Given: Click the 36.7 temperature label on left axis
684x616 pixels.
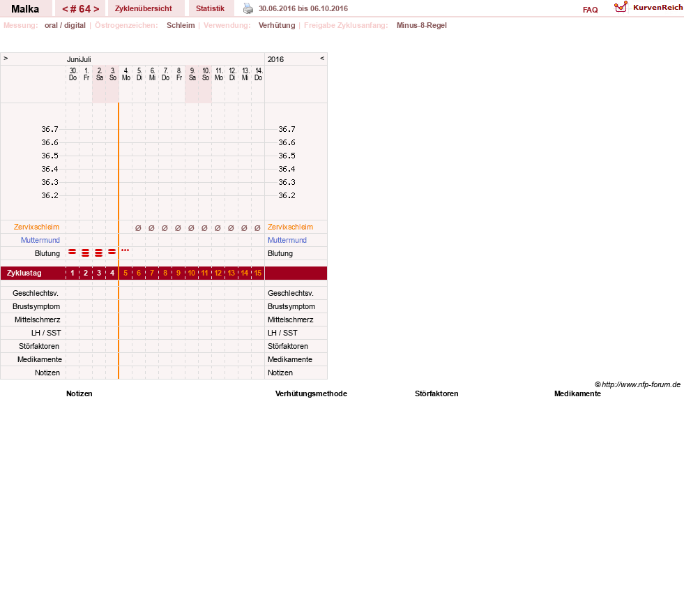Looking at the screenshot, I should coord(50,129).
